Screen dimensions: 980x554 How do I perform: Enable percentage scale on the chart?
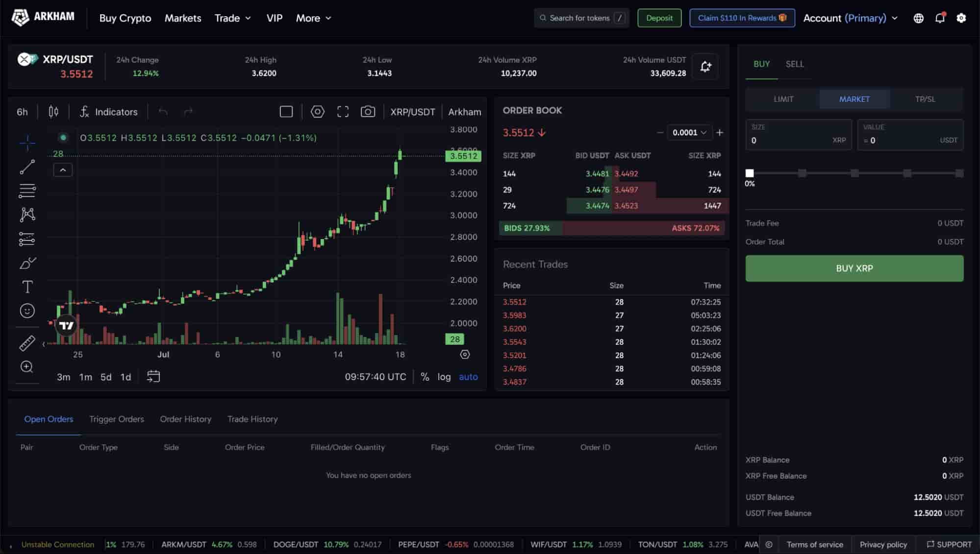tap(425, 377)
